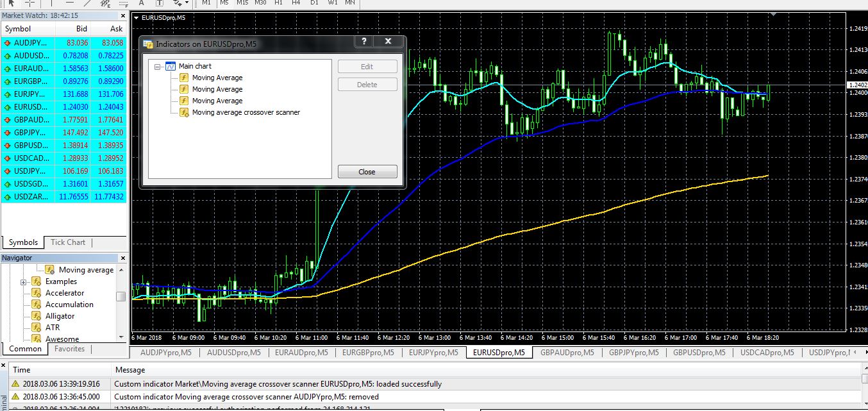Choose the text 'A' tool
Image resolution: width=868 pixels, height=411 pixels.
[142, 3]
